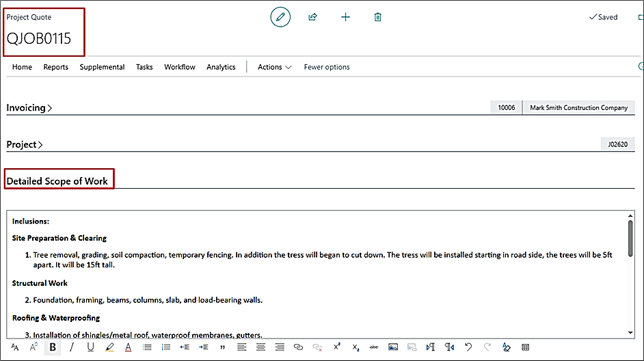This screenshot has width=644, height=361.
Task: Expand the Invoicing section
Action: point(29,108)
